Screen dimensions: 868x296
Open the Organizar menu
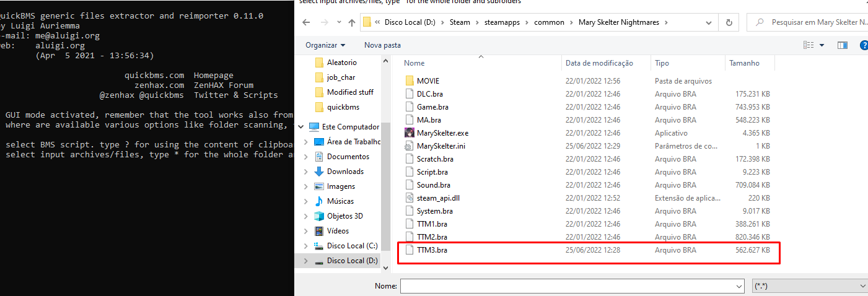tap(325, 45)
